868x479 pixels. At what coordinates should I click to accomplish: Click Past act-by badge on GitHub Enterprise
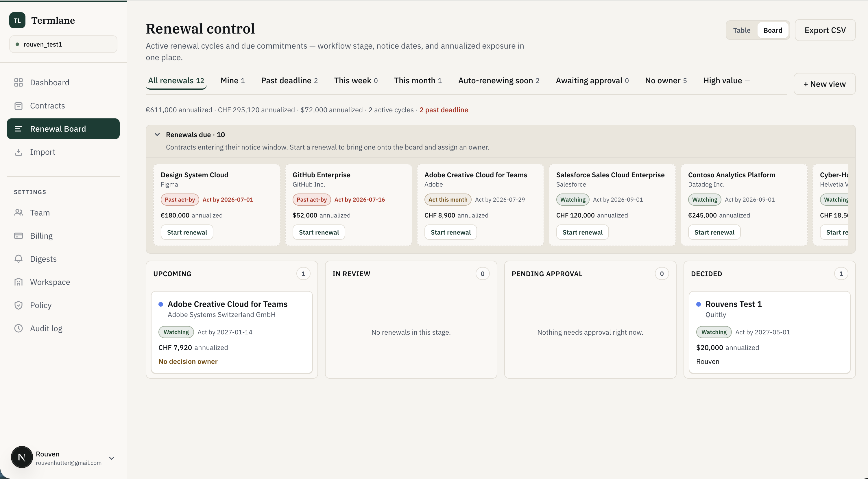pos(312,200)
